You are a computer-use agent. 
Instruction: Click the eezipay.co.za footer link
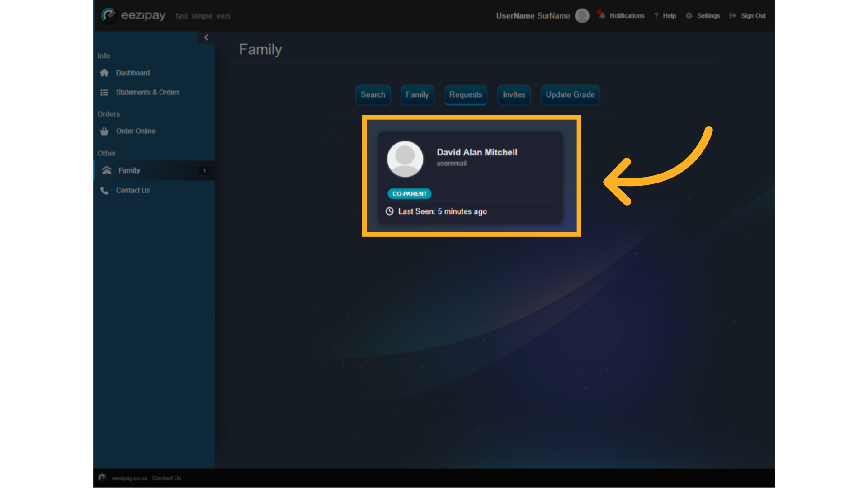click(x=129, y=478)
